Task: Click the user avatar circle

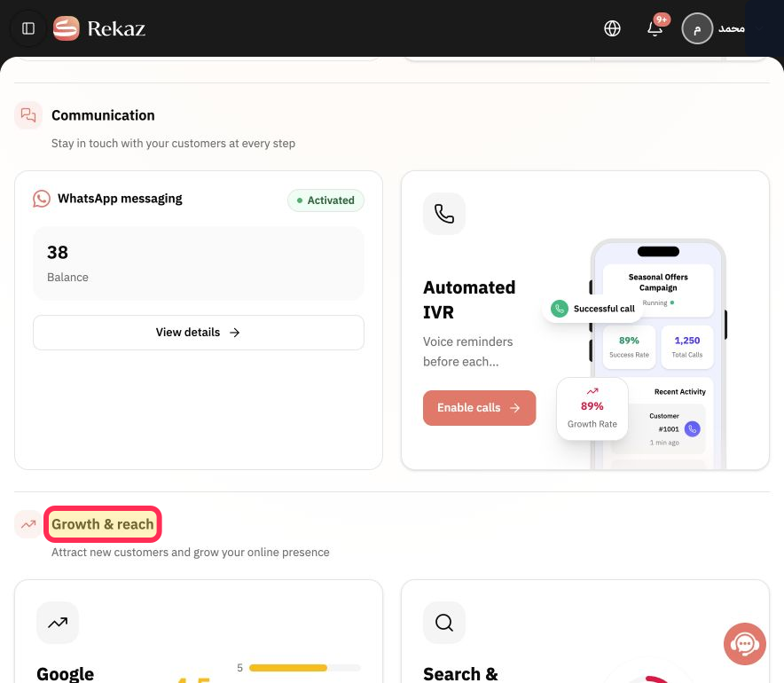Action: click(x=697, y=28)
